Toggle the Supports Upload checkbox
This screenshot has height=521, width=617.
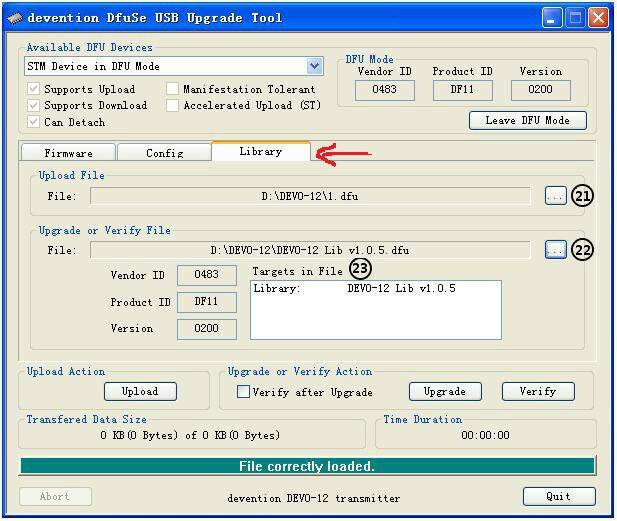34,89
